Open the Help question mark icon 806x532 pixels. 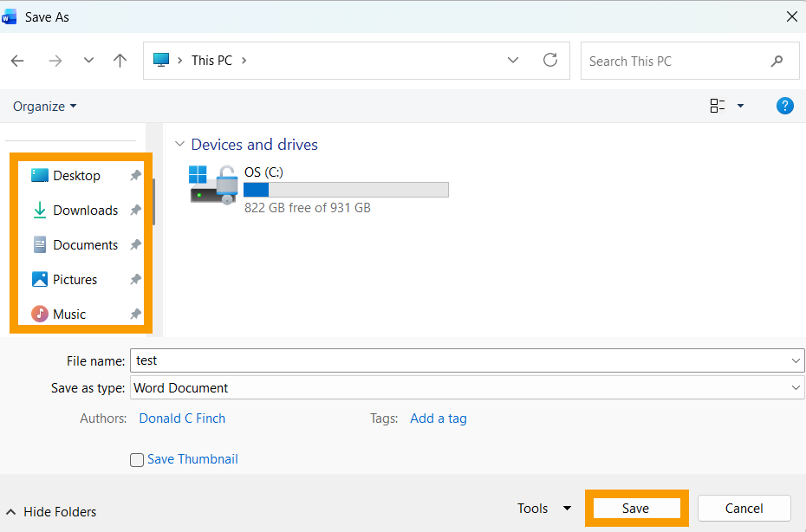click(x=784, y=106)
